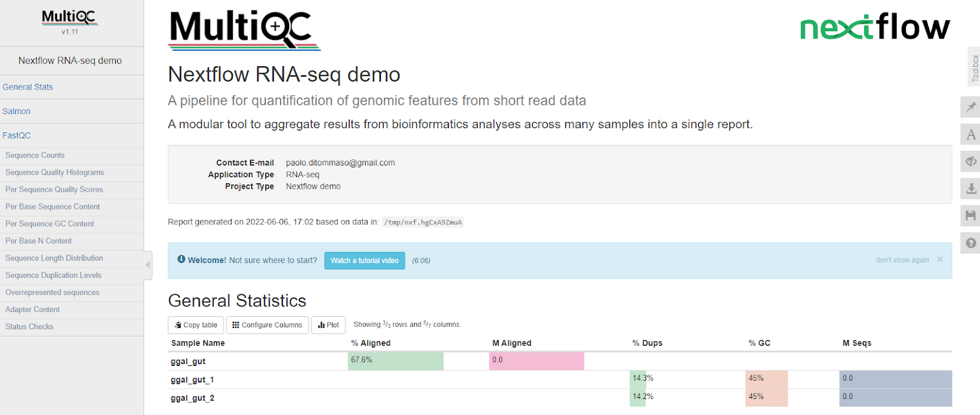This screenshot has height=415, width=980.
Task: Collapse the sidebar with the arrow handle
Action: [x=148, y=265]
